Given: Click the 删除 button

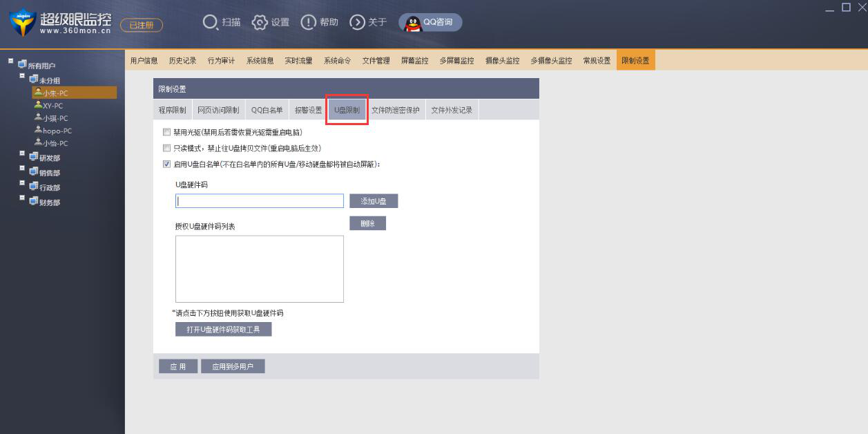Looking at the screenshot, I should [x=367, y=223].
